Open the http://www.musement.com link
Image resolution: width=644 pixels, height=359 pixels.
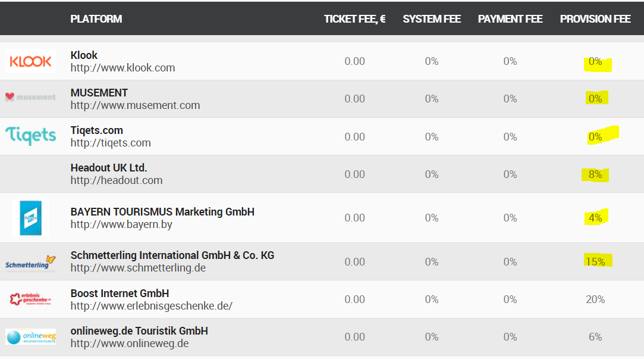pyautogui.click(x=135, y=105)
